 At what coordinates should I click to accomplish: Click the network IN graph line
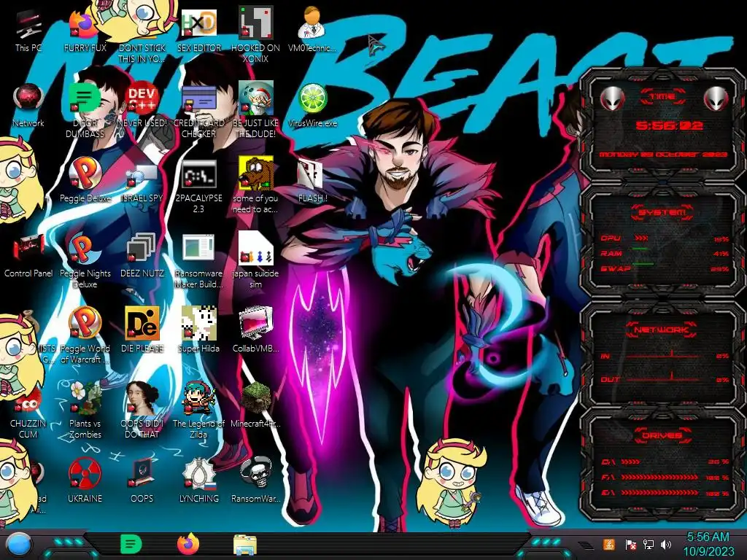pos(663,355)
